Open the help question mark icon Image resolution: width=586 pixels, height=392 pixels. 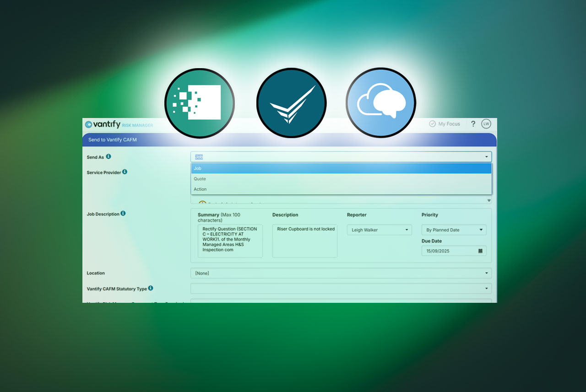(473, 124)
